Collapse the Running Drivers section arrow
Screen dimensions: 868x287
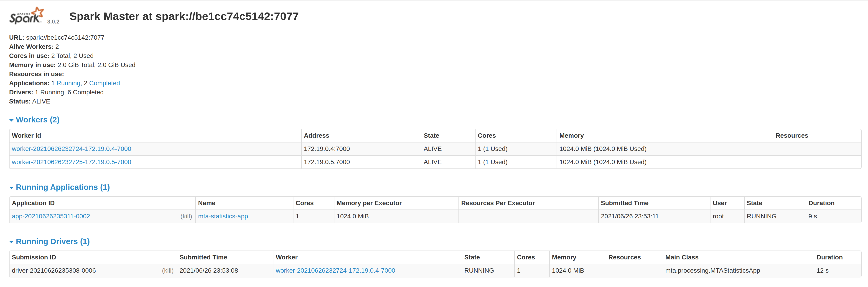coord(11,242)
